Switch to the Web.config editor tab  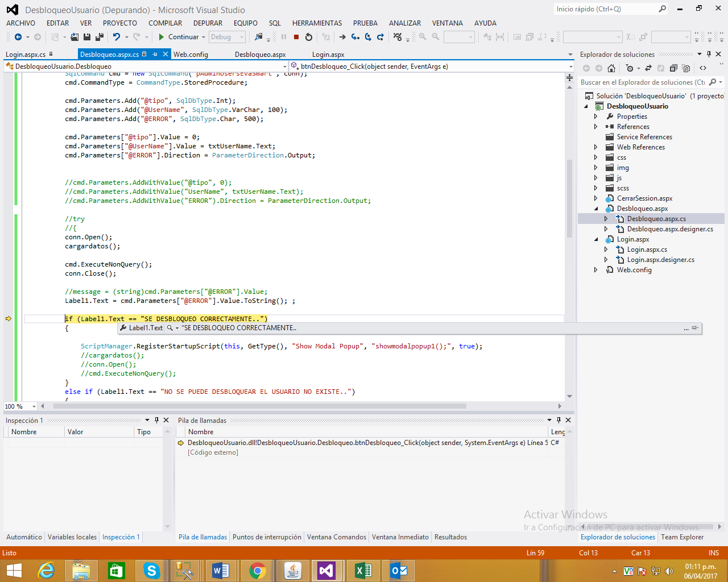click(191, 55)
